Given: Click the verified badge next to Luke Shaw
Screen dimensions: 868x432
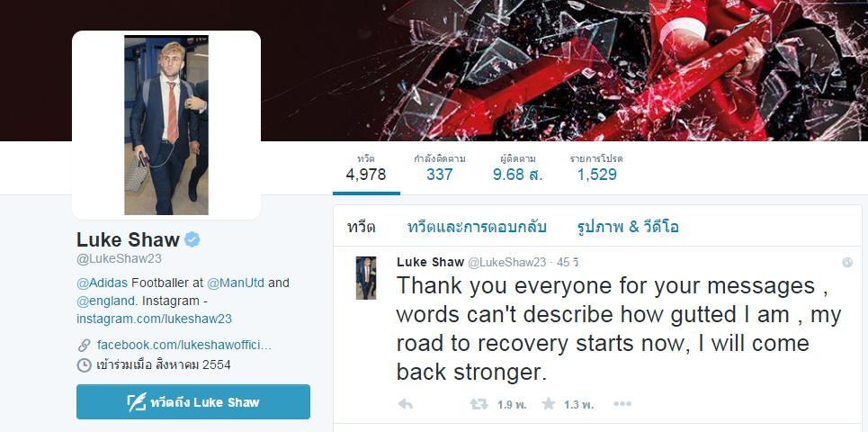Looking at the screenshot, I should [192, 239].
